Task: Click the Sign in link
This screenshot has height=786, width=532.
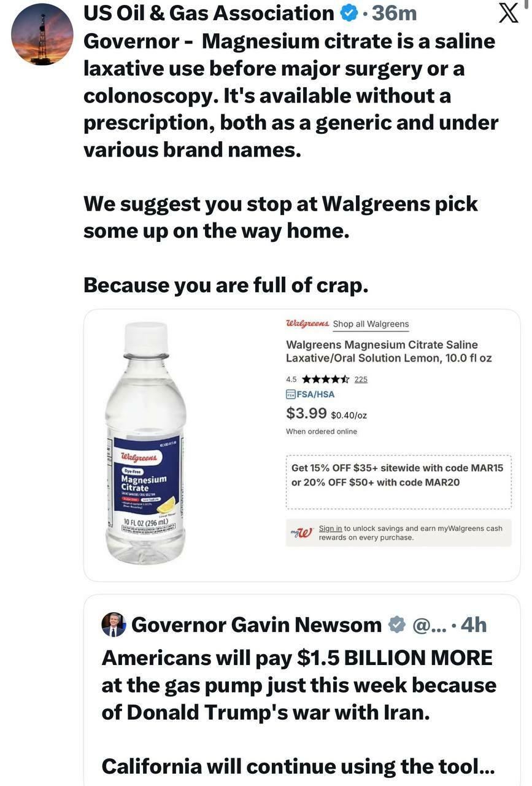Action: coord(330,528)
